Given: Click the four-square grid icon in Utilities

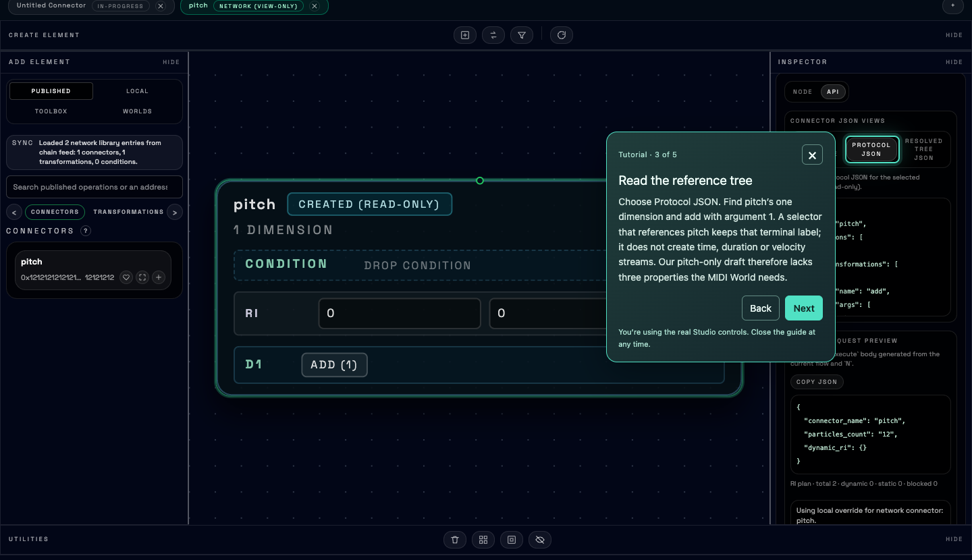Looking at the screenshot, I should pyautogui.click(x=483, y=540).
